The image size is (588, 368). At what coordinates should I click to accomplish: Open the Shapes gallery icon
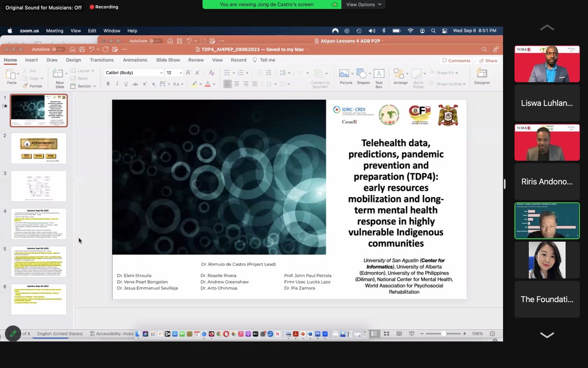(363, 74)
